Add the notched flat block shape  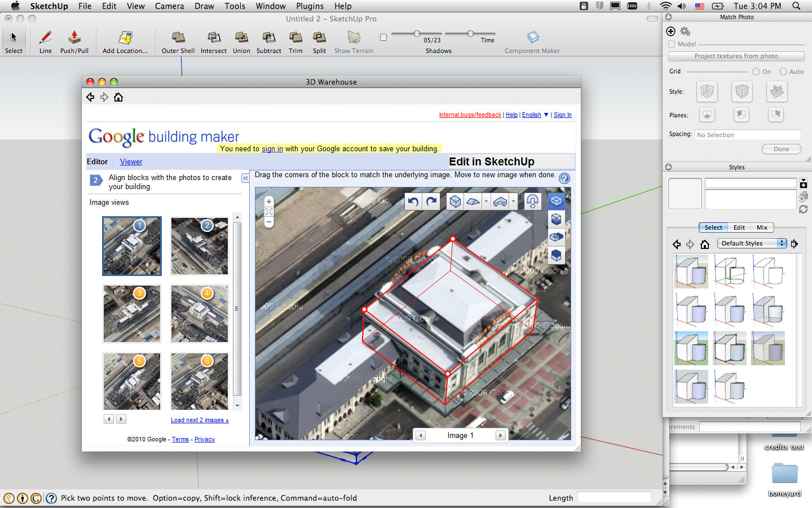(500, 202)
